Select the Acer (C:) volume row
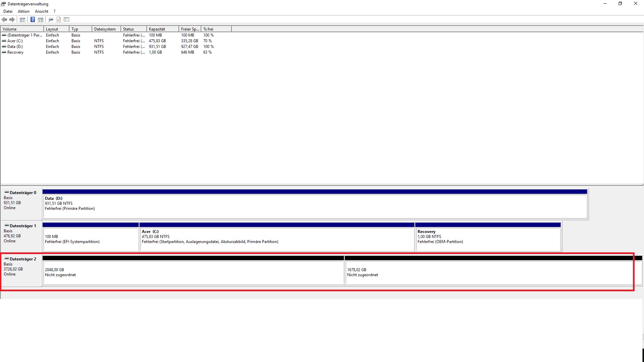This screenshot has width=644, height=362. [x=15, y=41]
